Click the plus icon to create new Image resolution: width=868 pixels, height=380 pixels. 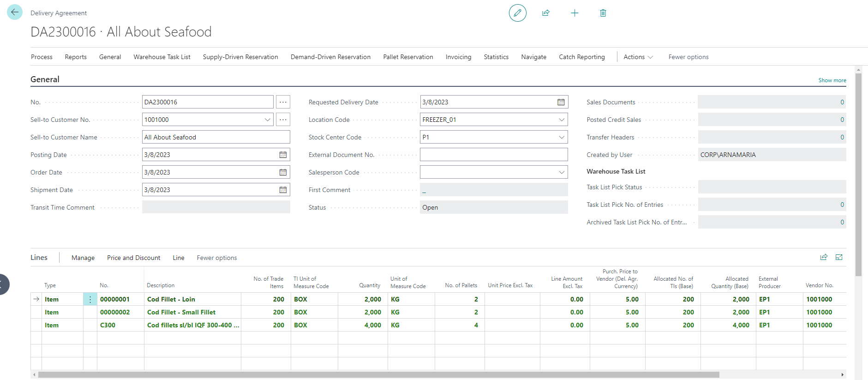[x=575, y=13]
